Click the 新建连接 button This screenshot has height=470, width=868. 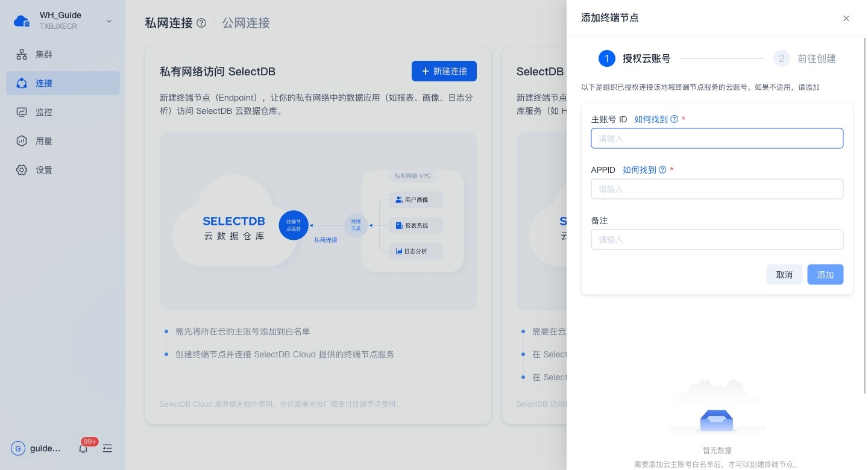[x=444, y=71]
